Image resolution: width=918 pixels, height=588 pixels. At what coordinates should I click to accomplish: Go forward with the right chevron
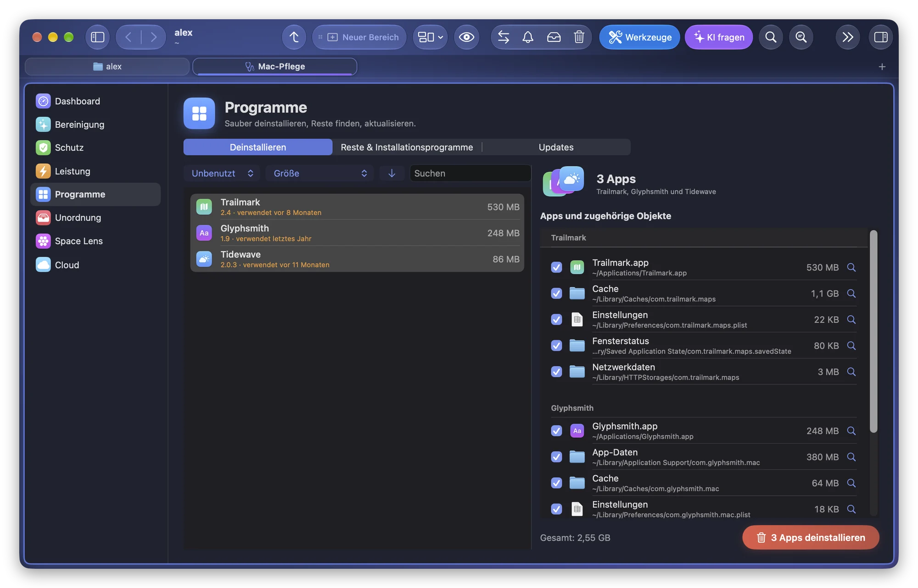(153, 37)
